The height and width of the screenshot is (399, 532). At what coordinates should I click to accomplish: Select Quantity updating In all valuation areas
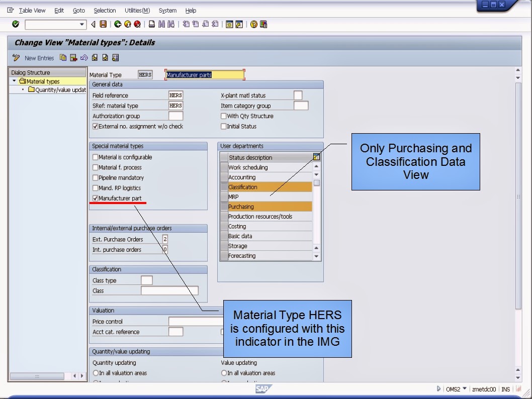96,373
